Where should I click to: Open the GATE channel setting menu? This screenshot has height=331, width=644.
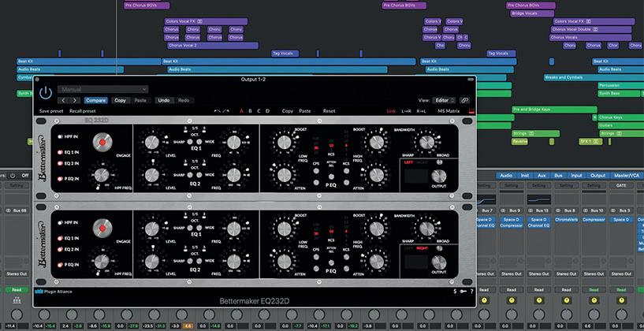click(621, 186)
